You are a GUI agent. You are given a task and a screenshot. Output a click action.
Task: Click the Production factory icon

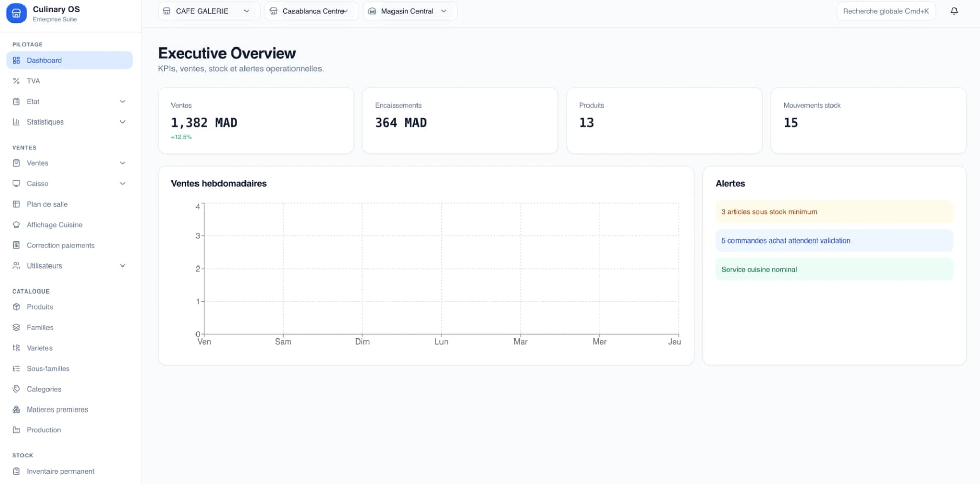pos(16,430)
